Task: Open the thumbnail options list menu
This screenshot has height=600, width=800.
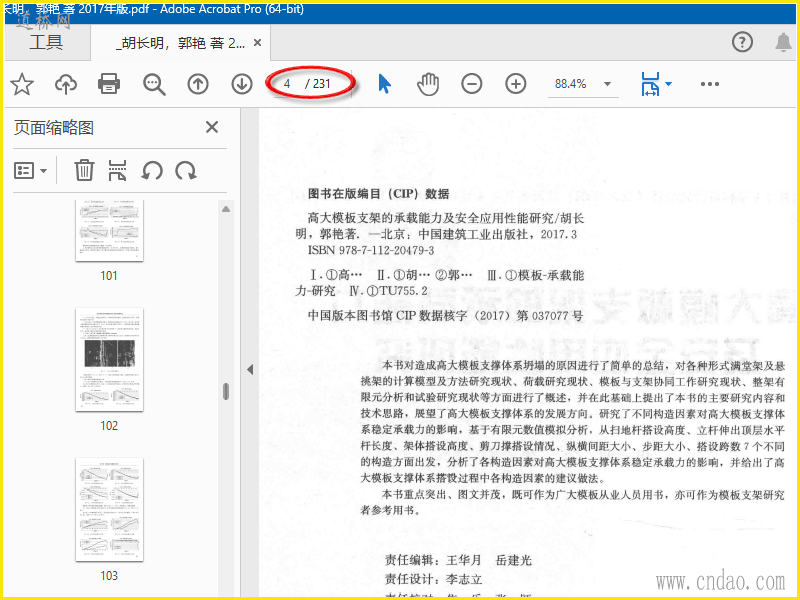Action: [30, 170]
